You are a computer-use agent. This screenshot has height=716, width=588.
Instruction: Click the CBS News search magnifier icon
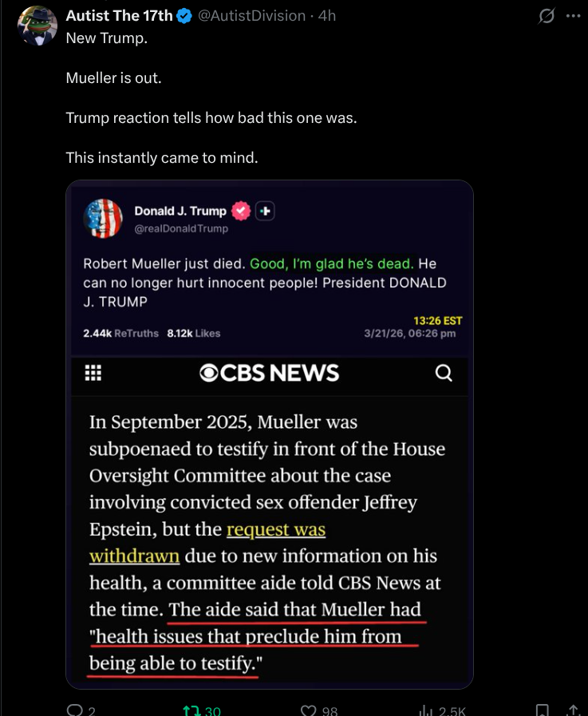(444, 373)
